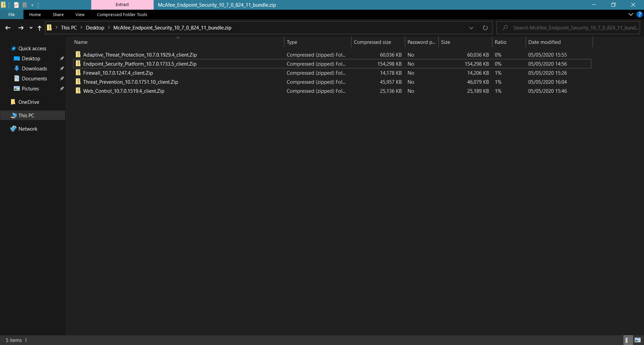Open the File menu
Image resolution: width=644 pixels, height=345 pixels.
[12, 14]
